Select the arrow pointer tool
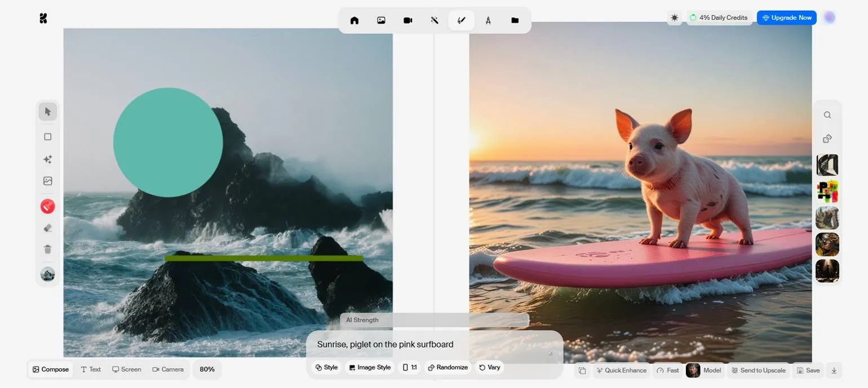868x388 pixels. click(48, 112)
